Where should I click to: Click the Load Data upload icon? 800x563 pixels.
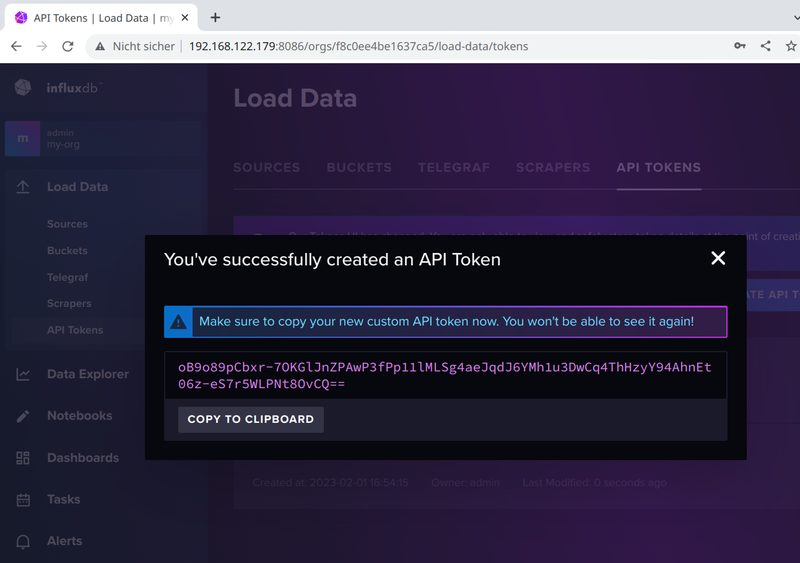tap(23, 187)
